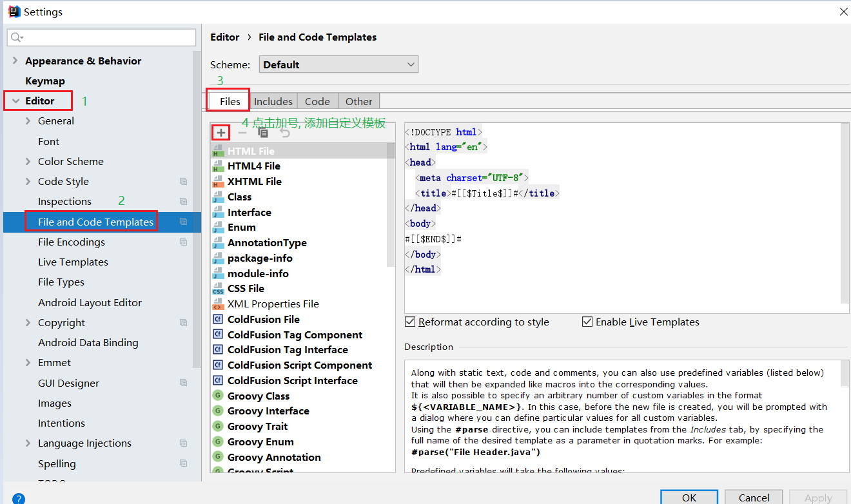Click the reset to default arrow icon
851x504 pixels.
[x=285, y=133]
